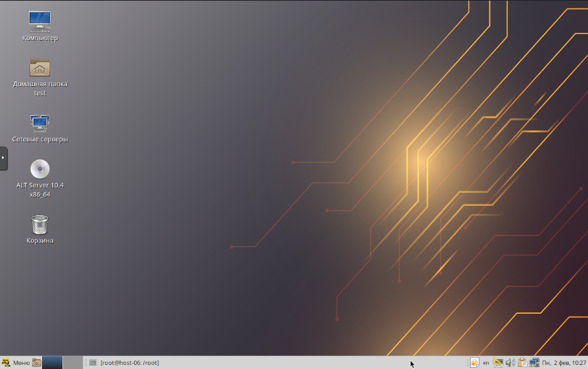
Task: Open the volume speaker tray icon
Action: click(510, 362)
